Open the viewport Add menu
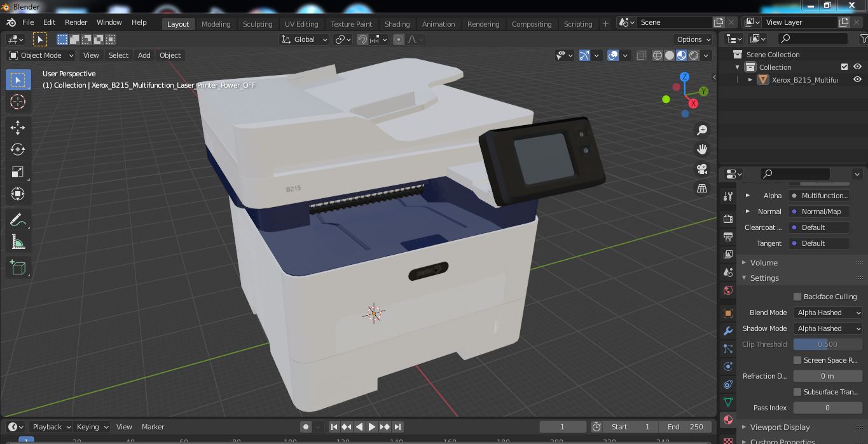The image size is (868, 444). [144, 55]
